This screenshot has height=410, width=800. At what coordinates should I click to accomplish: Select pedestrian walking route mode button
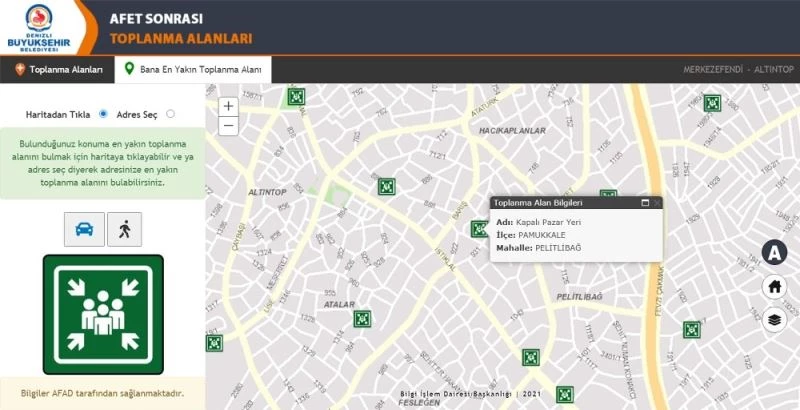pos(125,230)
